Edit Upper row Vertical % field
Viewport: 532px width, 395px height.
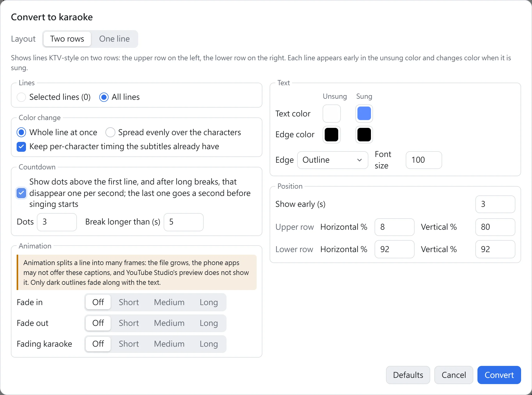point(495,227)
